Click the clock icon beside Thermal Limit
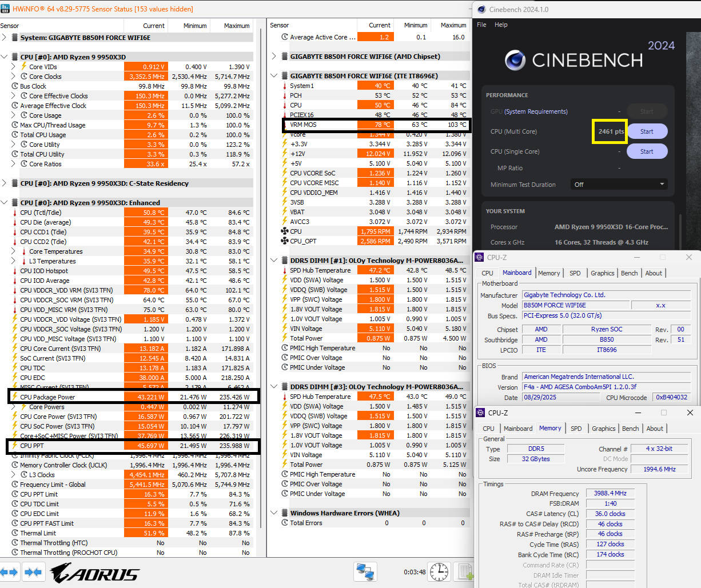The width and height of the screenshot is (701, 588). pos(15,533)
